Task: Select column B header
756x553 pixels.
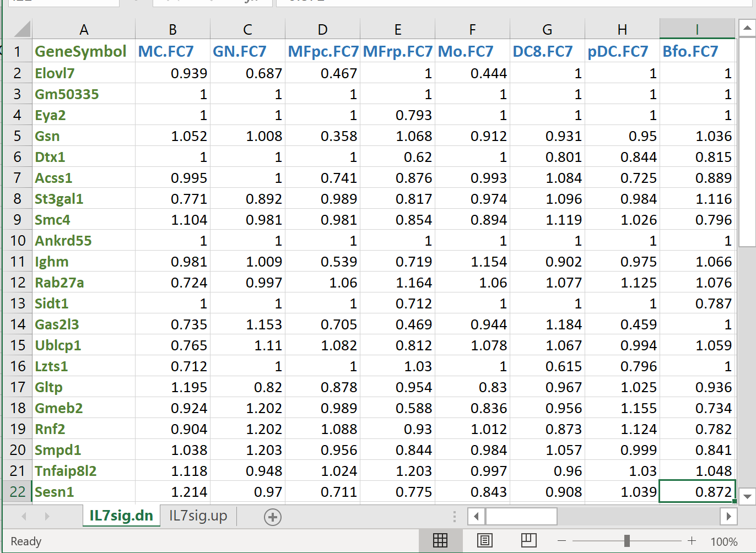Action: coord(172,29)
